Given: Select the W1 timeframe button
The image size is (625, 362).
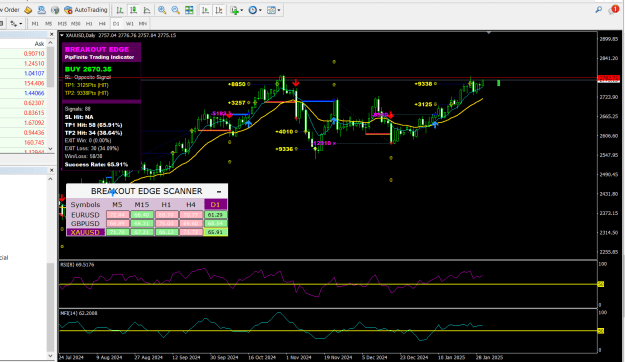Looking at the screenshot, I should 130,24.
